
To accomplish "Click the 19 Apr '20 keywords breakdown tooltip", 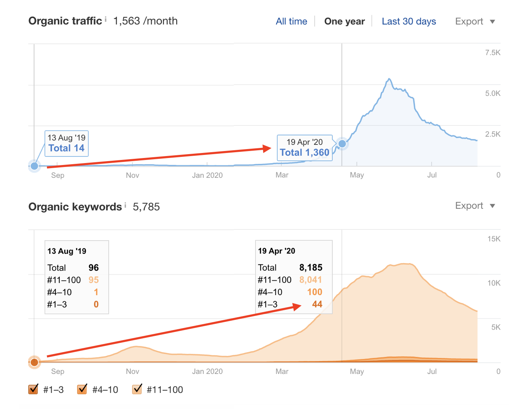I will [293, 277].
